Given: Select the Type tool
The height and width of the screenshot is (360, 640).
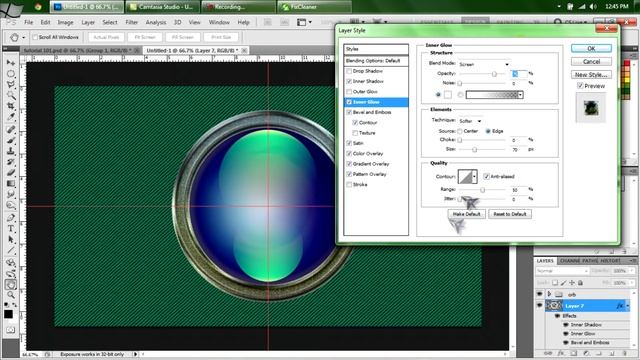Looking at the screenshot, I should 11,229.
